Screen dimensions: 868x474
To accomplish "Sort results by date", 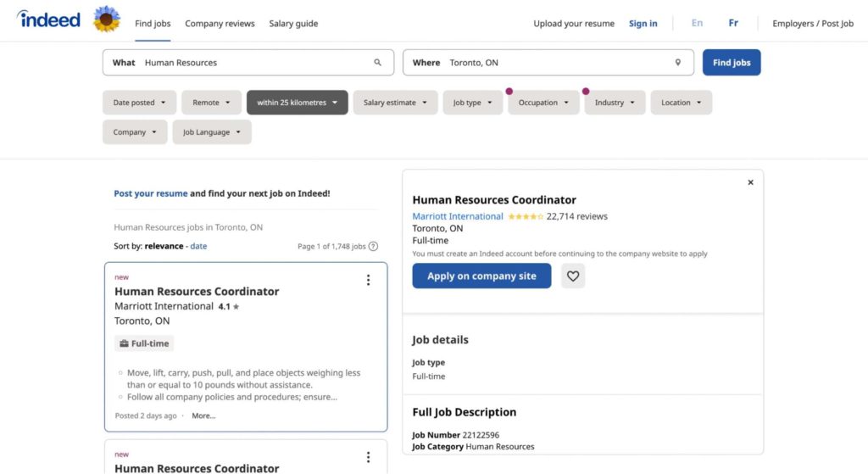I will pos(198,246).
